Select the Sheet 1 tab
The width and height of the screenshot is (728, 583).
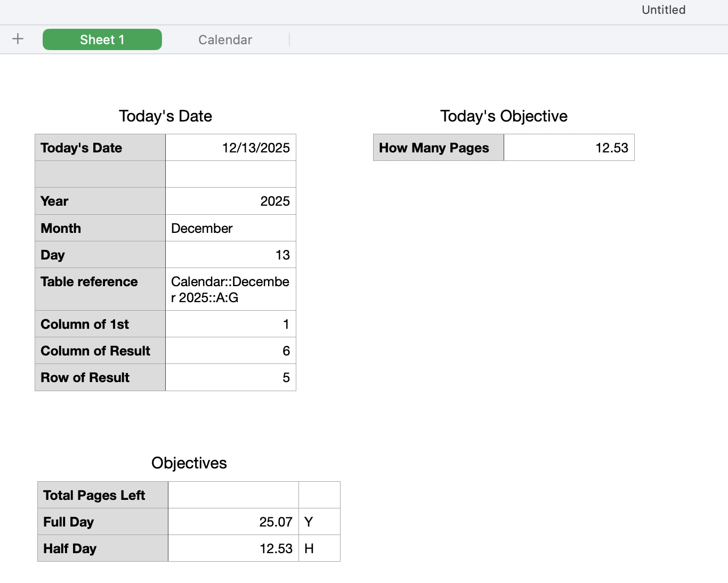point(102,40)
